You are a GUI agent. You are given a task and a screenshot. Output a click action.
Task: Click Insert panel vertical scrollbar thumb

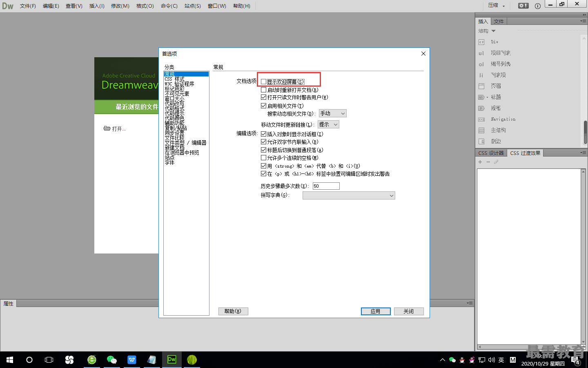585,132
